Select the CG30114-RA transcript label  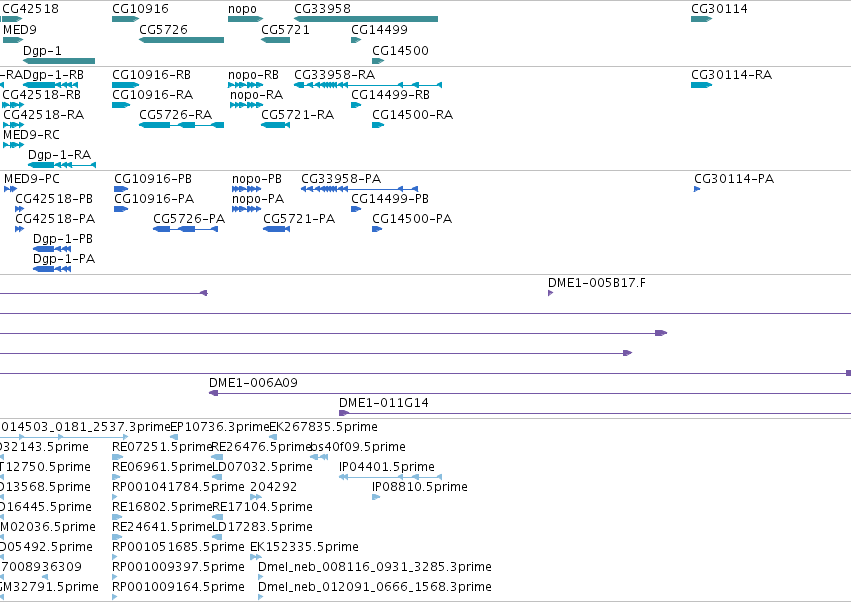pos(731,74)
